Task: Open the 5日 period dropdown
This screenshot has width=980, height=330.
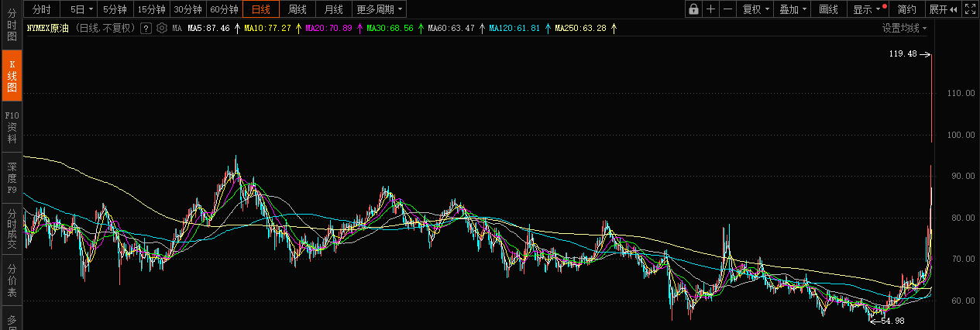Action: [81, 9]
